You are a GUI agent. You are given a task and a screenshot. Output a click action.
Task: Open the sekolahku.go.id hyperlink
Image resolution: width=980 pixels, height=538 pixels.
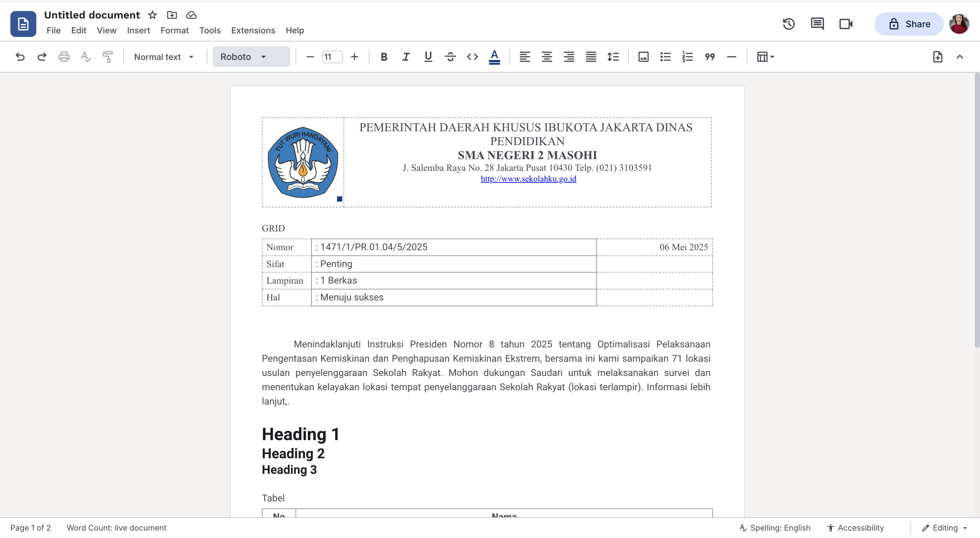coord(529,179)
